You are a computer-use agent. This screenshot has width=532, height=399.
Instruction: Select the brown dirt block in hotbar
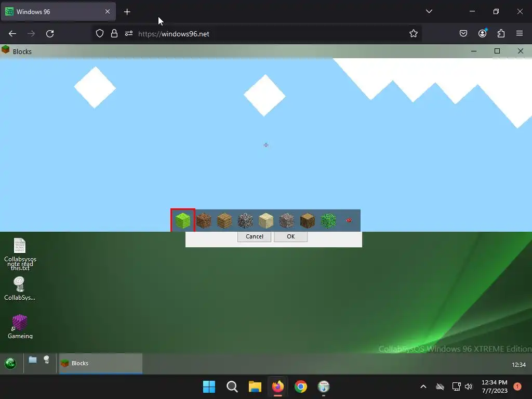204,220
